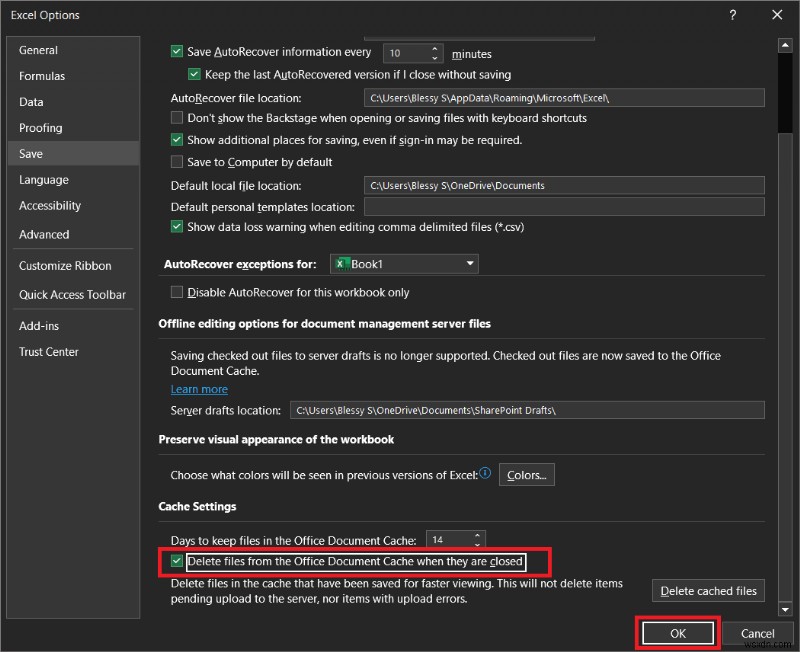The height and width of the screenshot is (652, 800).
Task: Increase AutoRecover minutes with up arrow
Action: point(435,49)
